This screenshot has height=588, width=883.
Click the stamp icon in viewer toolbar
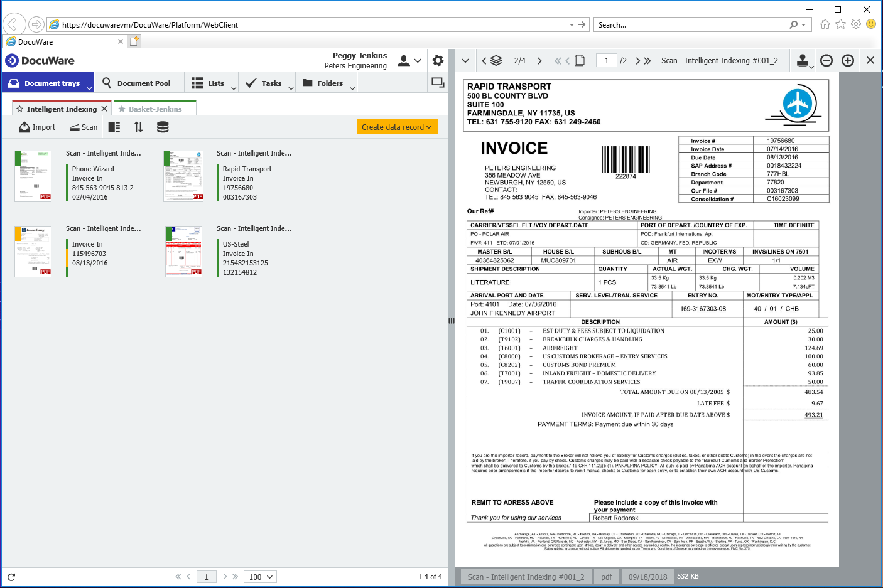(x=802, y=61)
